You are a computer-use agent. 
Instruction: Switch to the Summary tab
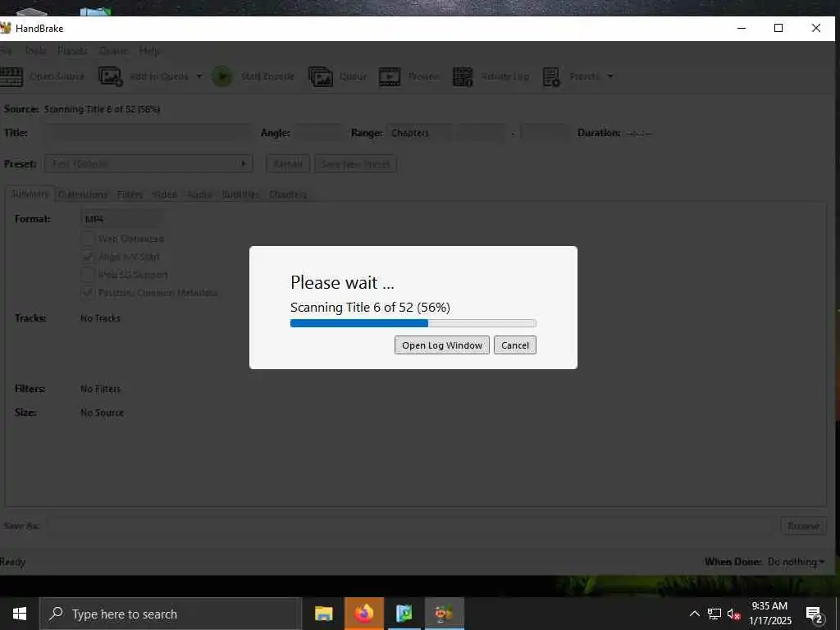30,194
